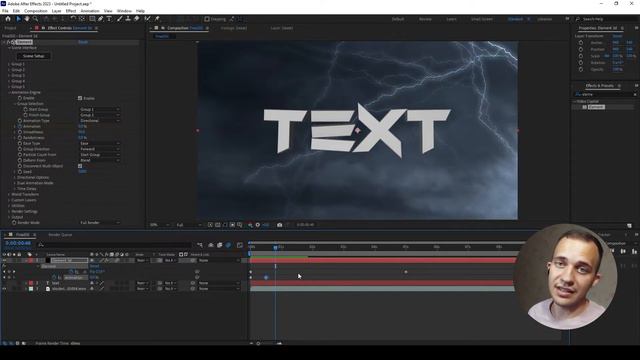
Task: Toggle the Enable checkbox in Animation Engine
Action: point(80,98)
